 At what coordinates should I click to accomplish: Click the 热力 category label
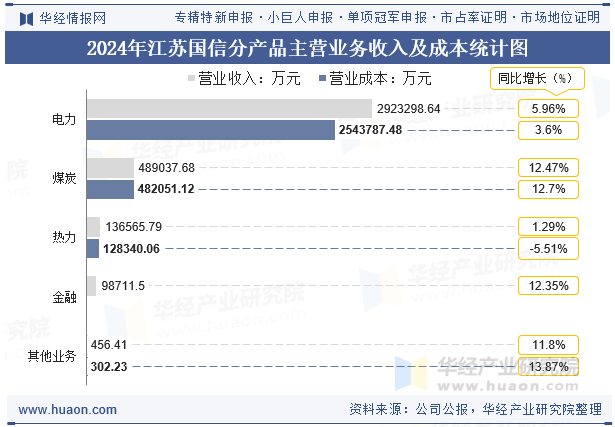pos(64,237)
